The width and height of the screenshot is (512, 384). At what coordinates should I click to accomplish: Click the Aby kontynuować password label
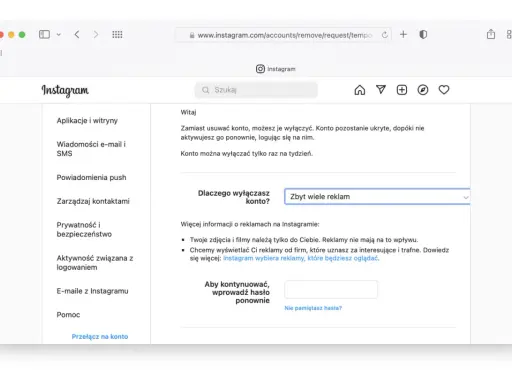(237, 292)
